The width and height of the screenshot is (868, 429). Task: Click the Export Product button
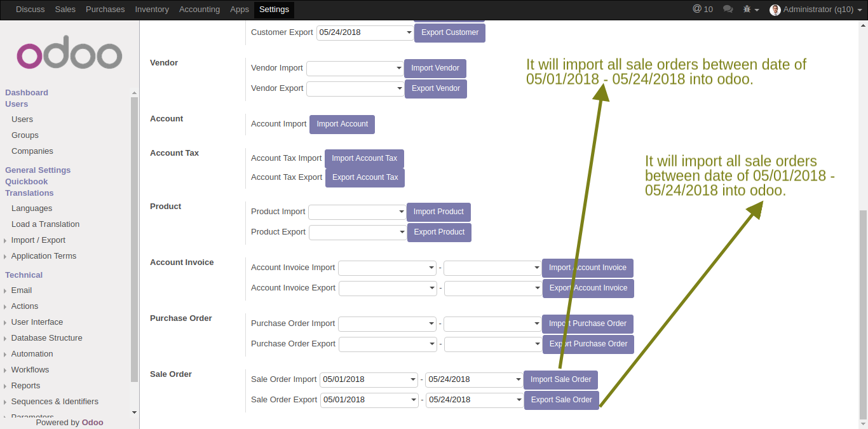coord(439,232)
